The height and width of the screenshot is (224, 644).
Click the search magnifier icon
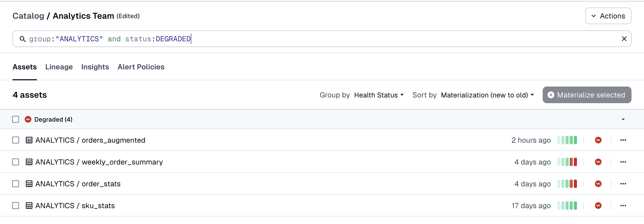point(23,39)
